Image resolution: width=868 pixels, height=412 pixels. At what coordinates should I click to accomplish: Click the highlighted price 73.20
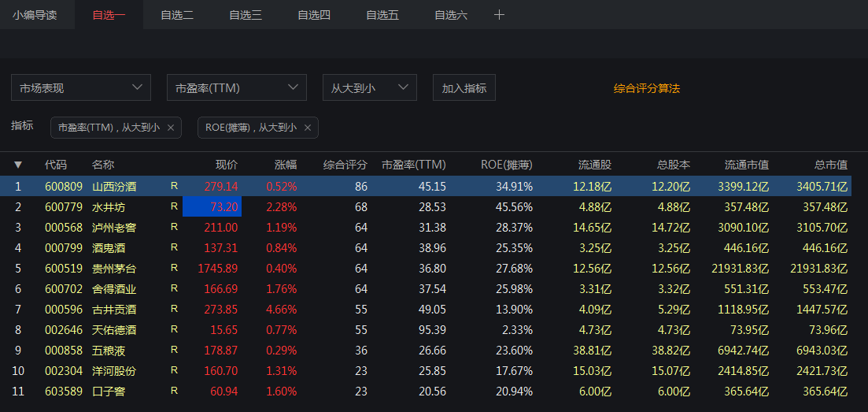212,207
